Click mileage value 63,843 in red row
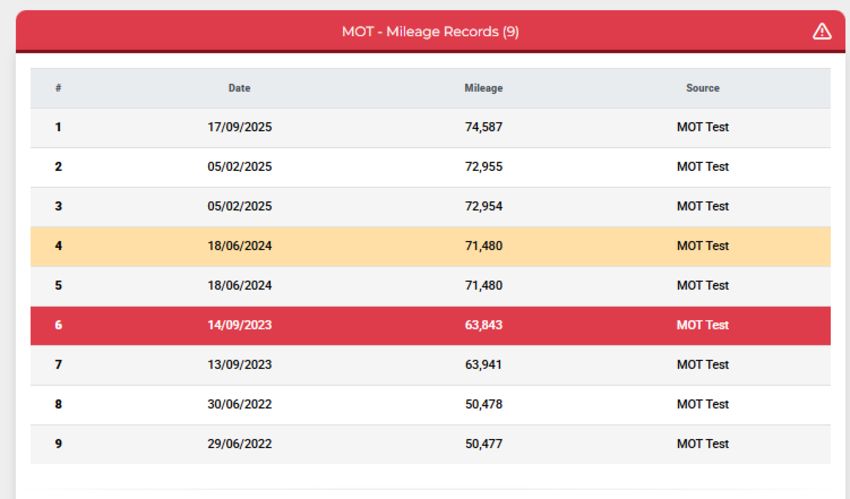Image resolution: width=850 pixels, height=499 pixels. [484, 325]
